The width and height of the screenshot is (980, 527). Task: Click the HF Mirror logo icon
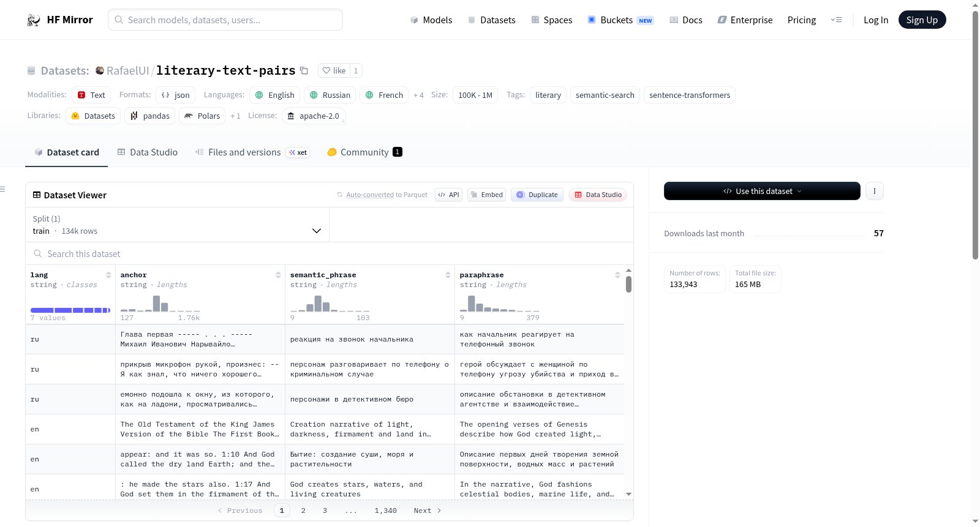point(34,20)
